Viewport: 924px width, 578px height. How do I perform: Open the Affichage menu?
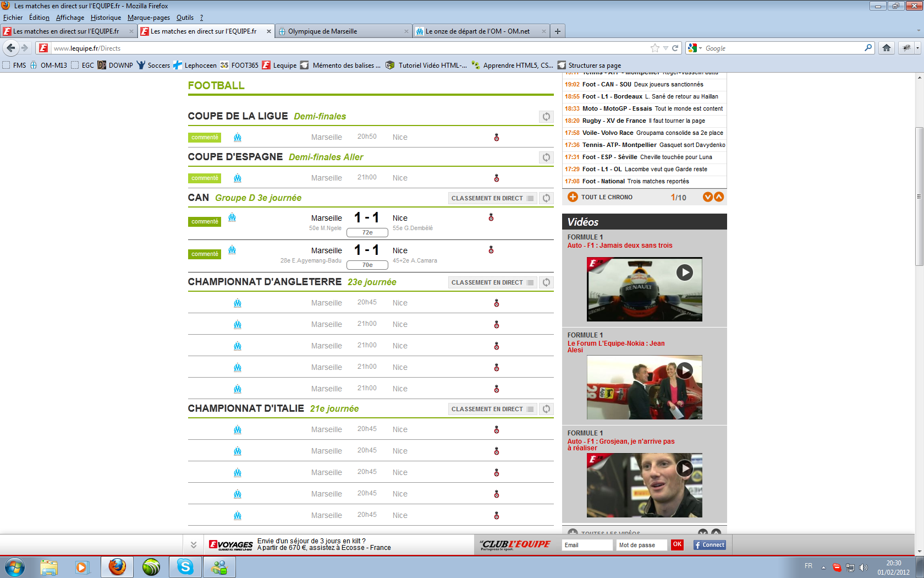[70, 18]
